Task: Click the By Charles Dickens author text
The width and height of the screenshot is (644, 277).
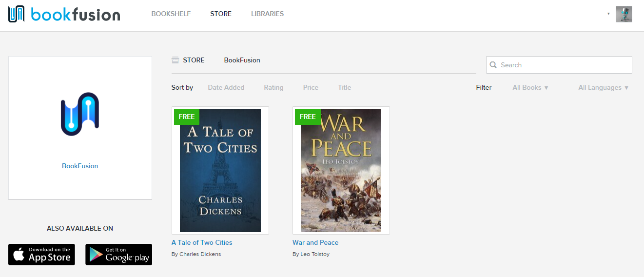Action: pyautogui.click(x=196, y=254)
